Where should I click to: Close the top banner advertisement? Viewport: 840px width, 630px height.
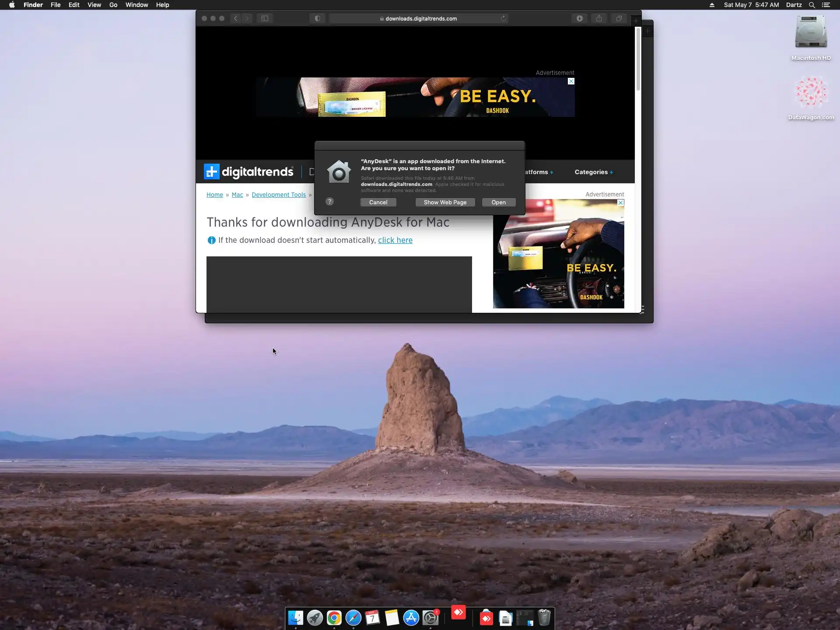point(571,81)
